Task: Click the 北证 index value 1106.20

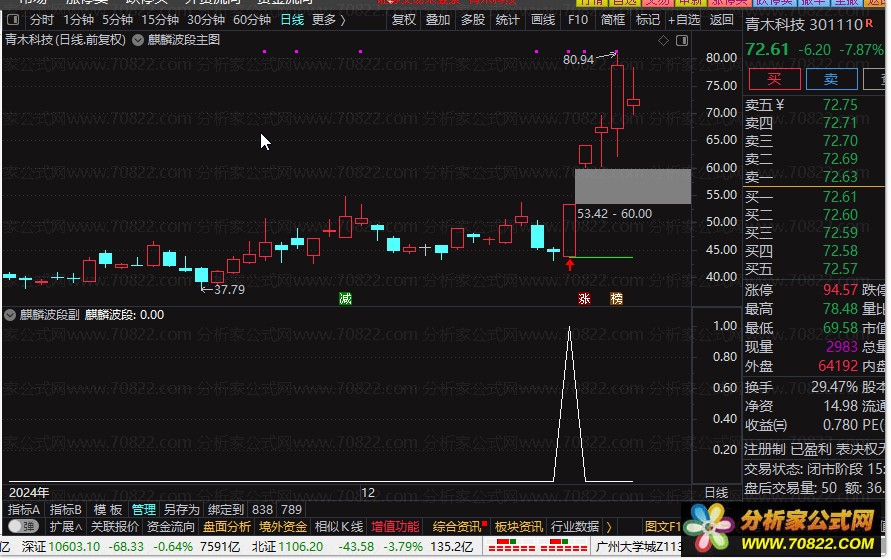Action: 301,547
